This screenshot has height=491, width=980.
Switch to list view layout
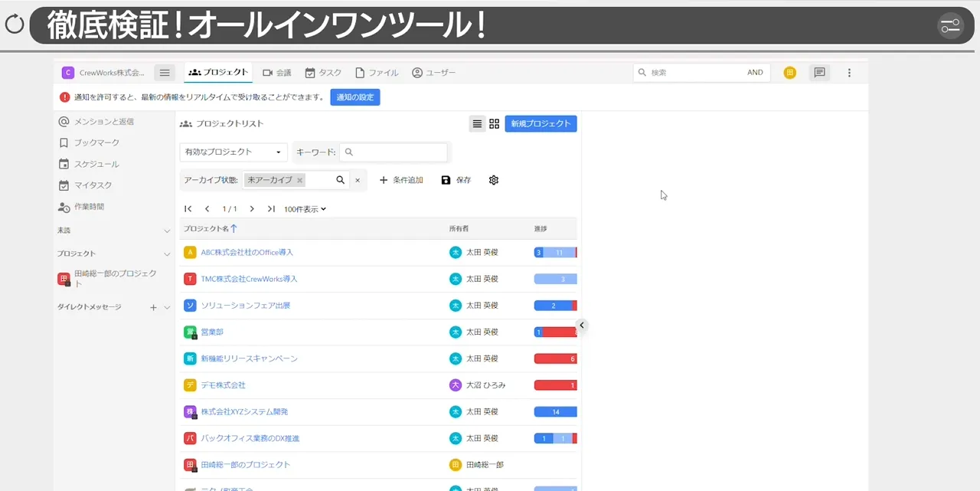(477, 123)
